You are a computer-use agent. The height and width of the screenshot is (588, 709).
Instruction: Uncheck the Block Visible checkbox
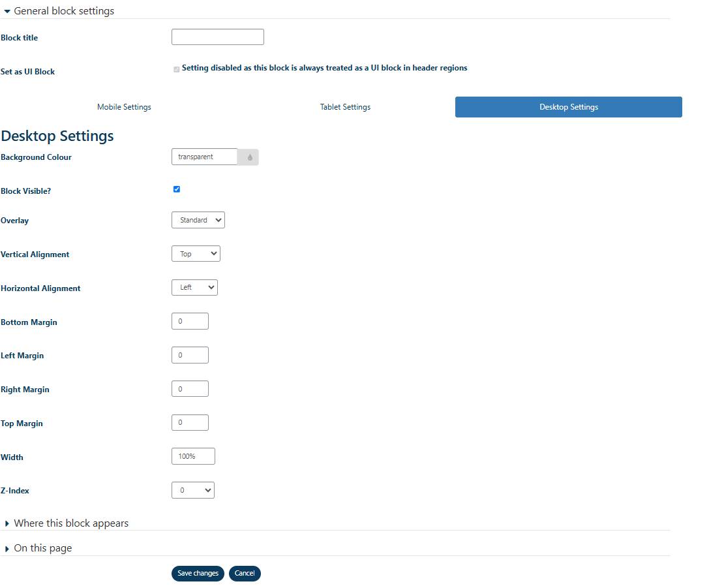pos(176,189)
